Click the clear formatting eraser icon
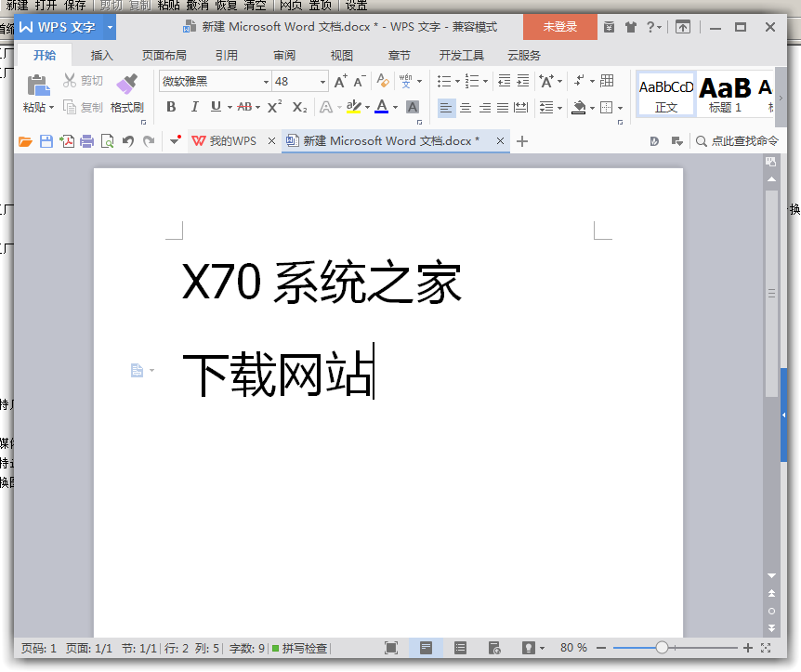 (x=383, y=81)
